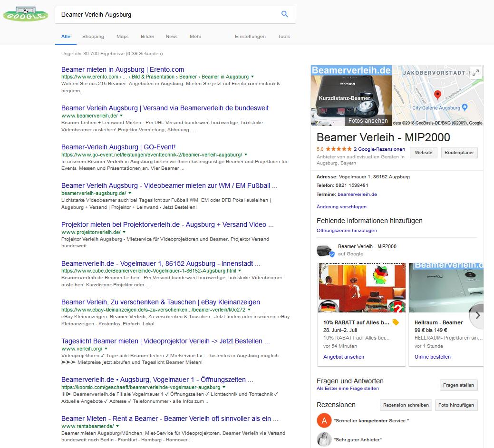This screenshot has width=494, height=448.
Task: Click reviewer avatar with letter A
Action: [324, 420]
